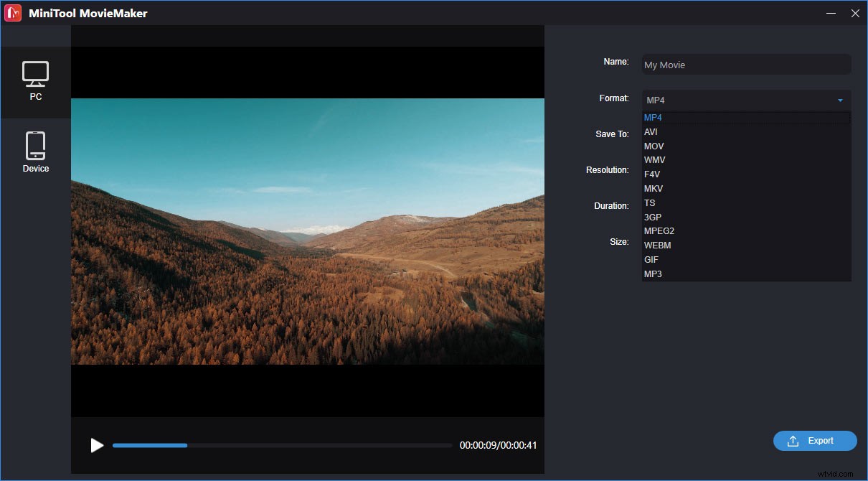The height and width of the screenshot is (481, 868).
Task: Switch to the Device tab
Action: (x=36, y=151)
